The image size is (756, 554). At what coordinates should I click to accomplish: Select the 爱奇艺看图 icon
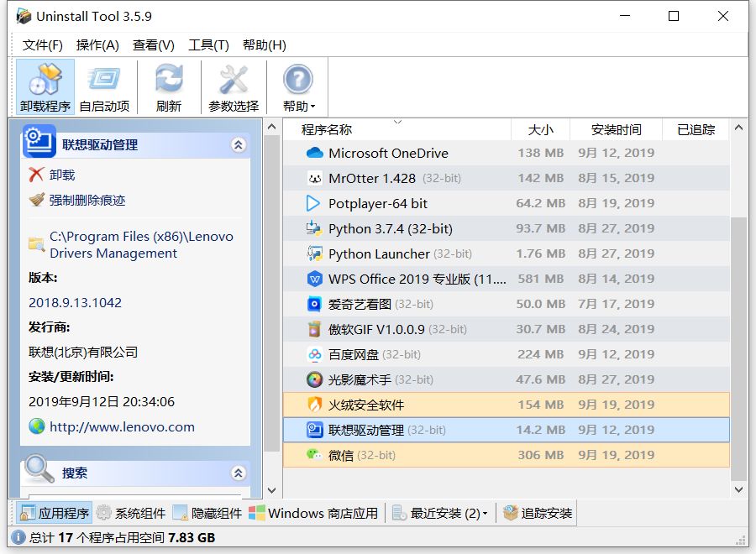[x=314, y=304]
